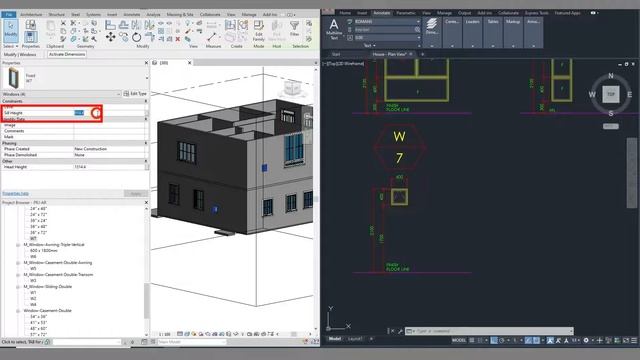Click the Leaders panel button in AutoCAD
The image size is (640, 360).
point(472,32)
